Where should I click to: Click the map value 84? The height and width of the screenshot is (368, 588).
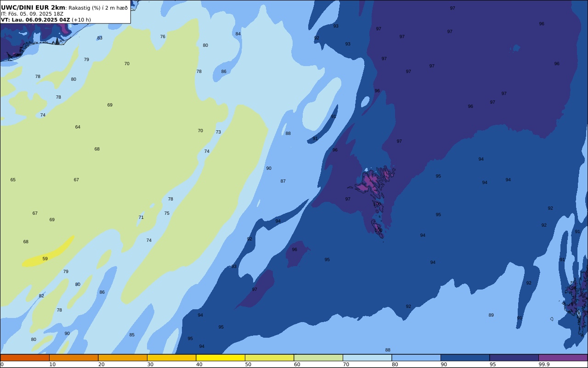point(238,34)
